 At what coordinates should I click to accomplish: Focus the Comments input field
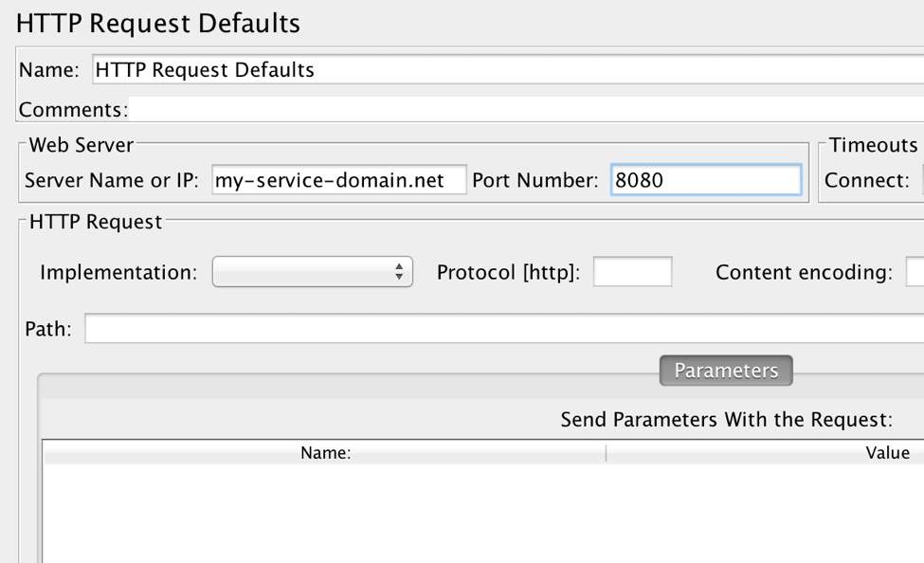(526, 110)
